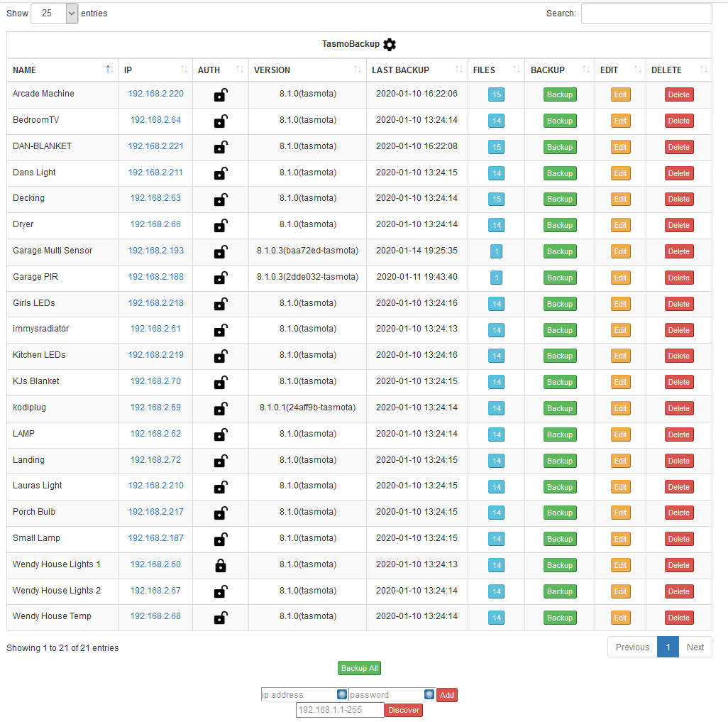Open files badge 14 for LAMP
This screenshot has height=722, width=728.
[496, 434]
